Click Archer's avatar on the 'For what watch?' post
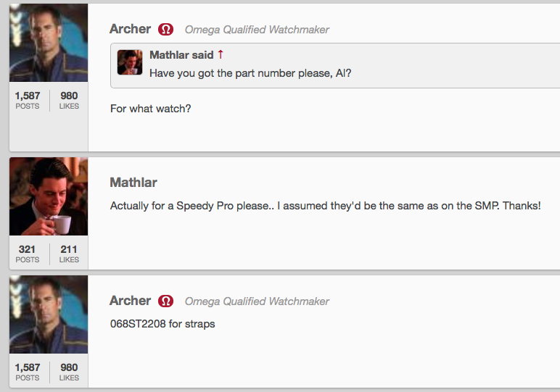 (x=48, y=43)
